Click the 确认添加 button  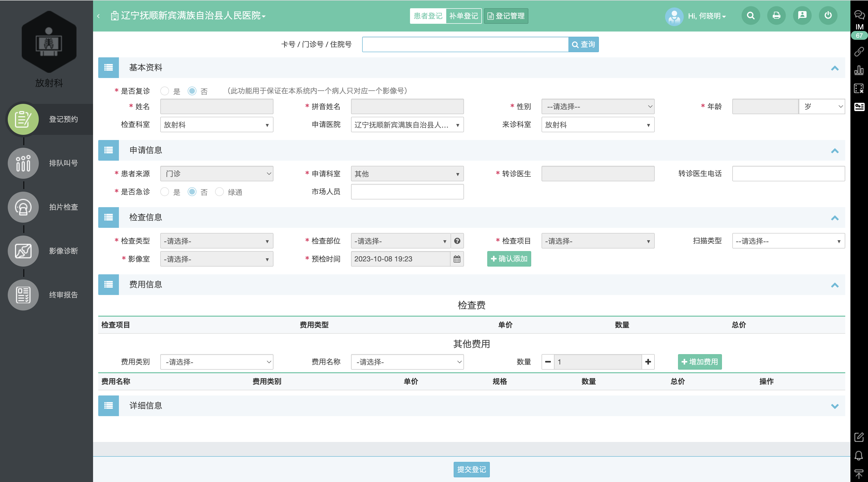(509, 259)
